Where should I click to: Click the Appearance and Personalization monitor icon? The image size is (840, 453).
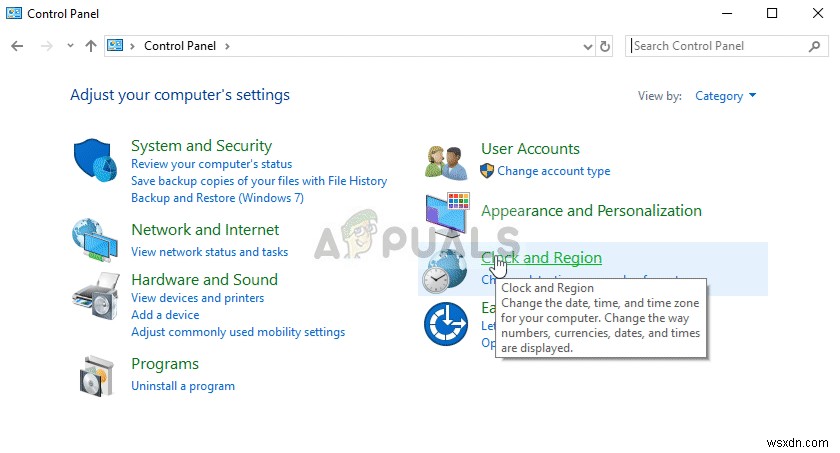(446, 215)
